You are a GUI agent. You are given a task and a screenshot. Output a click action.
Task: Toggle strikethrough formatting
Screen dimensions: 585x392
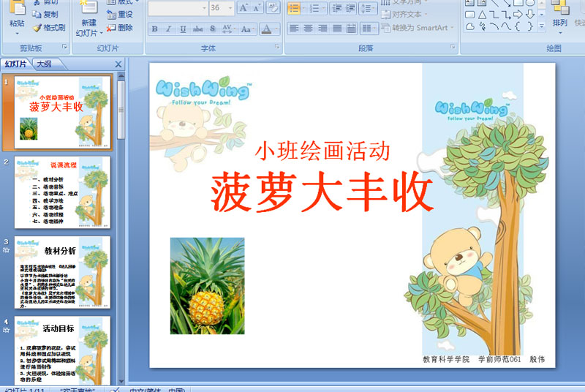(197, 29)
